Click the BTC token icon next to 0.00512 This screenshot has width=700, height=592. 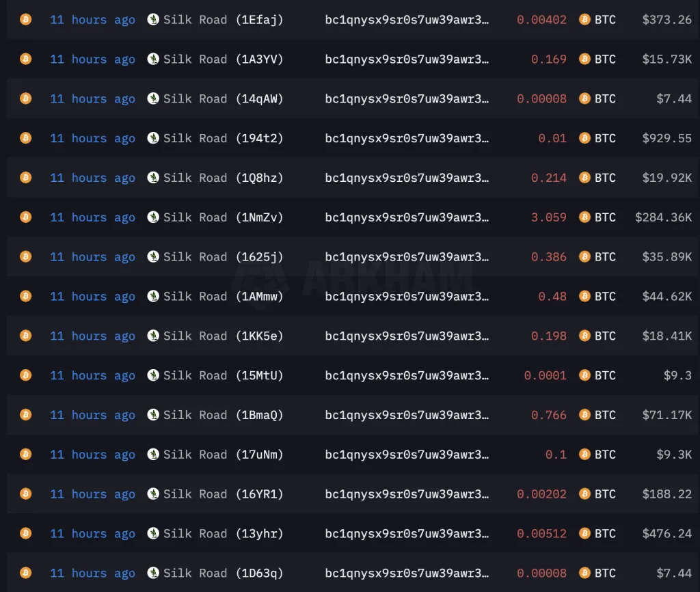[x=584, y=534]
